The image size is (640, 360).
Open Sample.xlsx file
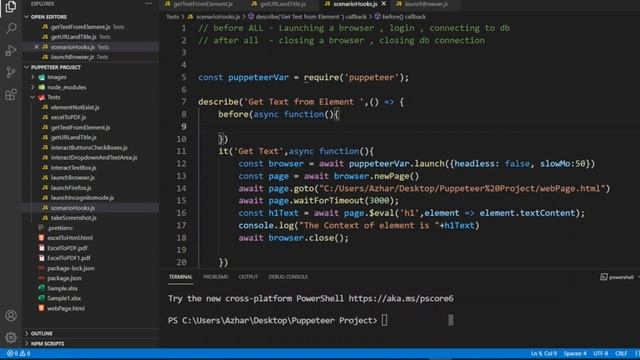coord(62,288)
